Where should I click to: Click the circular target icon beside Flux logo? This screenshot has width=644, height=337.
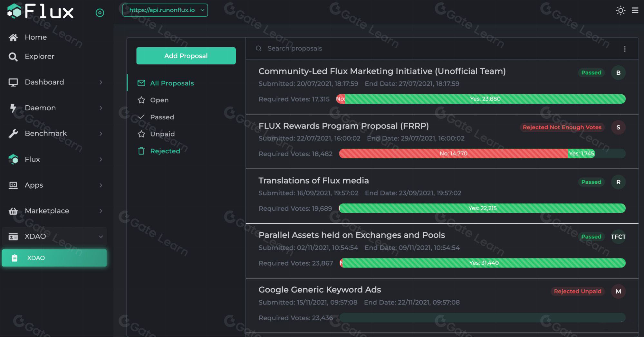point(100,13)
